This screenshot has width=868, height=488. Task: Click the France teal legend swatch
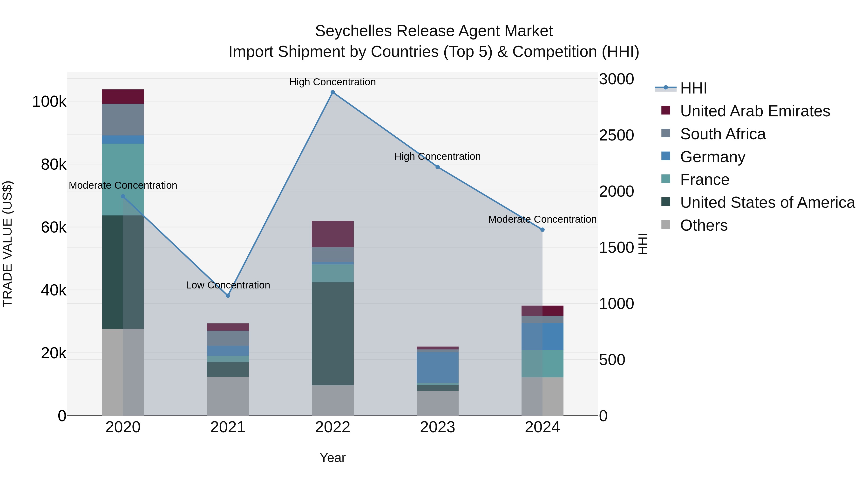(665, 179)
